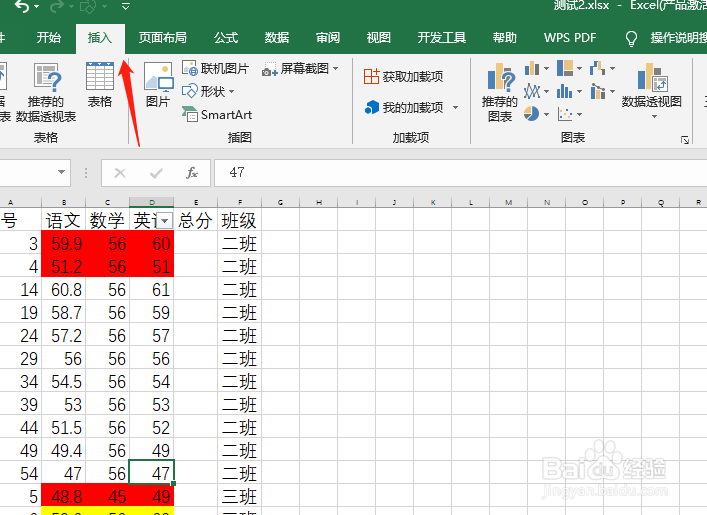Click the lightbulb Tell Me search icon

click(631, 38)
